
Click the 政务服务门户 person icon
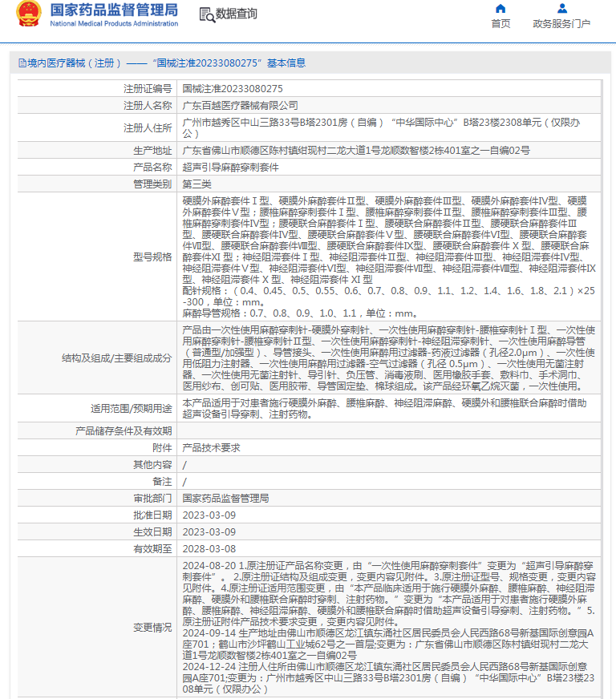coord(562,9)
